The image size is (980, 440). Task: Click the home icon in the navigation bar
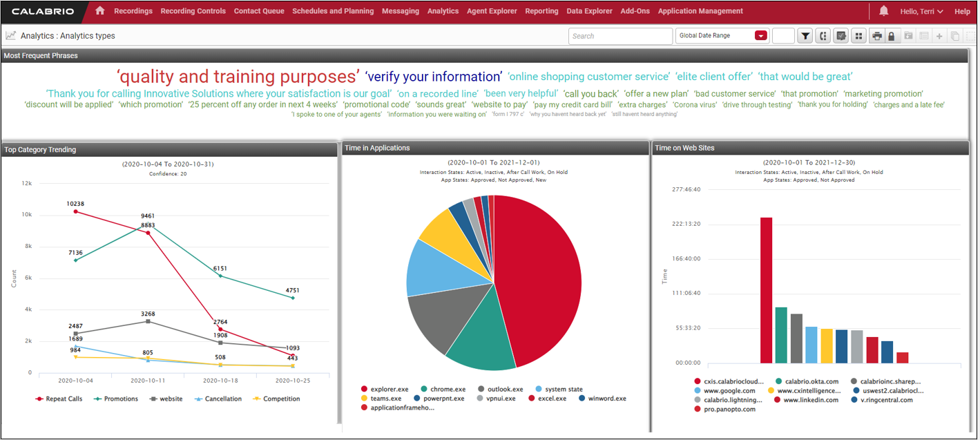tap(99, 11)
